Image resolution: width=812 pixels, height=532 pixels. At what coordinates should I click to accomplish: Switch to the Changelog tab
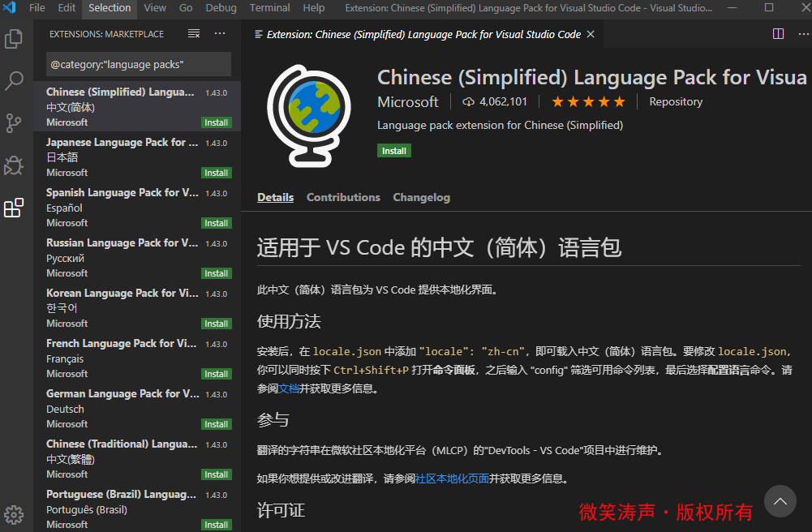point(422,197)
